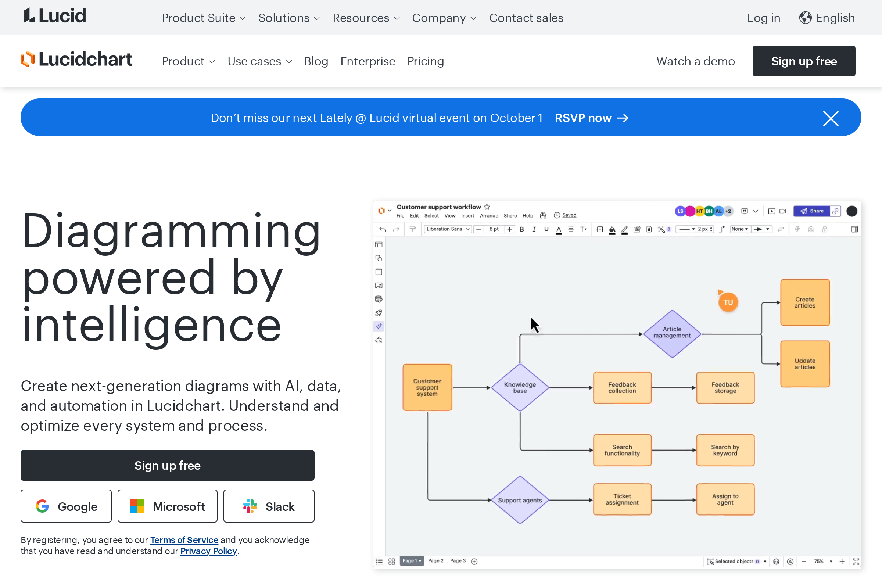
Task: Click the AI sparkle icon in the sidebar
Action: 379,326
